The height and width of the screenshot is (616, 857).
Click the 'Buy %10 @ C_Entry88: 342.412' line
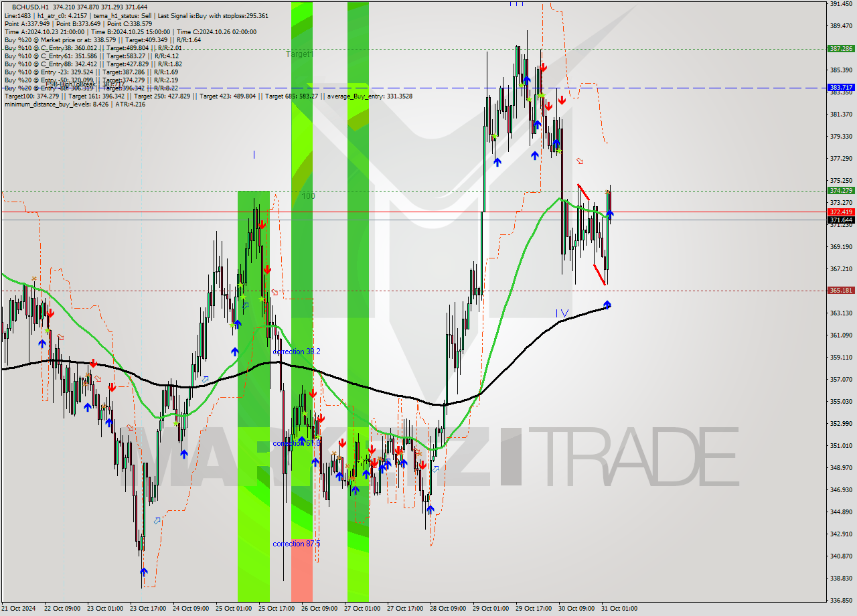point(93,64)
